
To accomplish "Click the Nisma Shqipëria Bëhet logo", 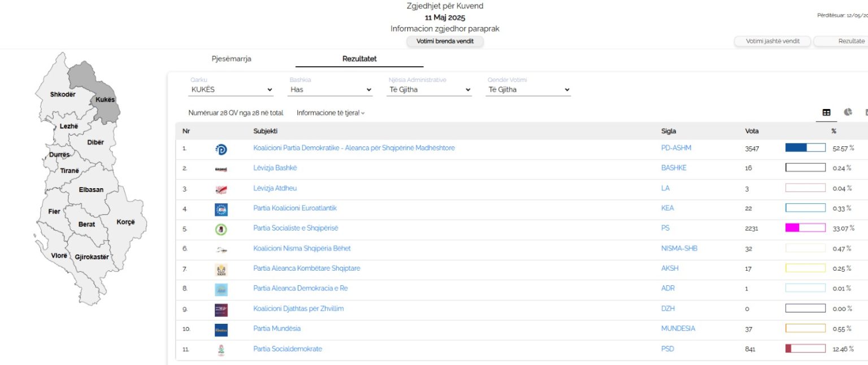I will click(221, 249).
